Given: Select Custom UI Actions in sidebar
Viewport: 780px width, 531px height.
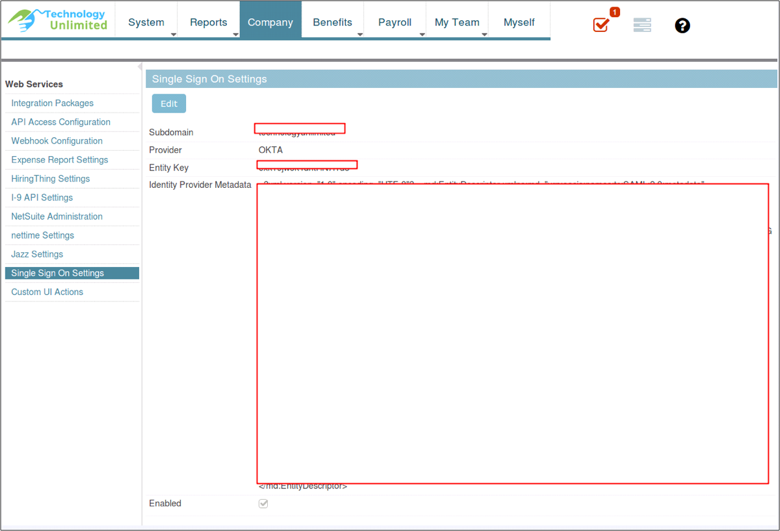Looking at the screenshot, I should pyautogui.click(x=47, y=292).
